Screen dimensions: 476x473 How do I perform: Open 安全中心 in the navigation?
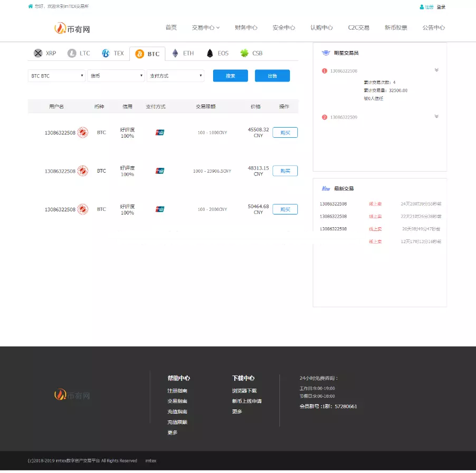coord(284,28)
